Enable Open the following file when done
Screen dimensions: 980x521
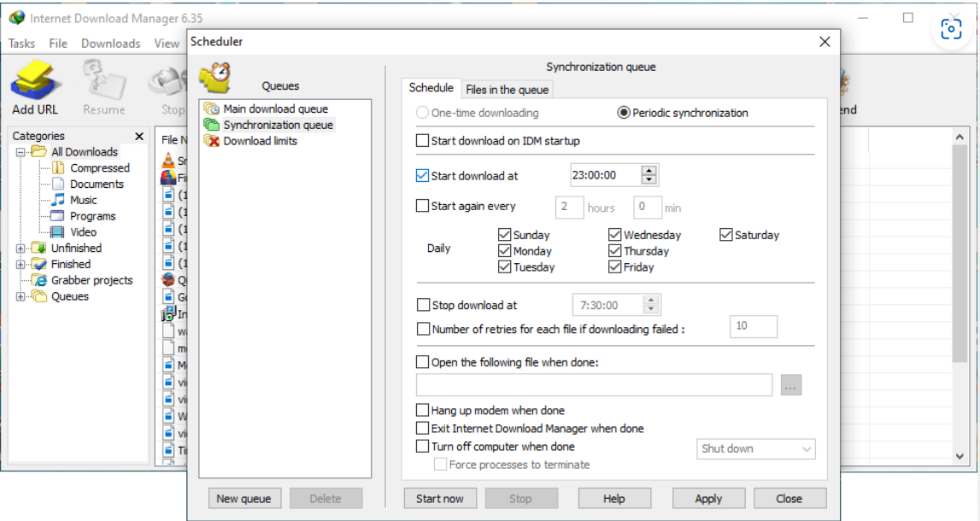[422, 361]
